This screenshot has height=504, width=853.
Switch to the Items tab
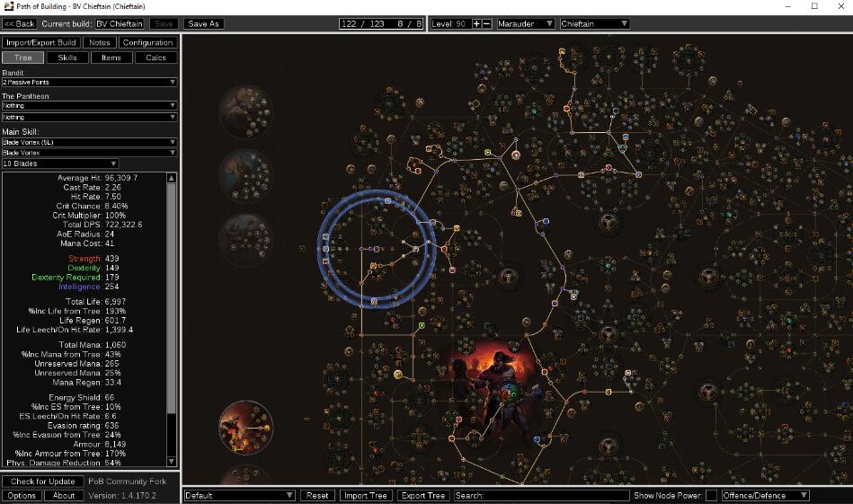(x=111, y=57)
